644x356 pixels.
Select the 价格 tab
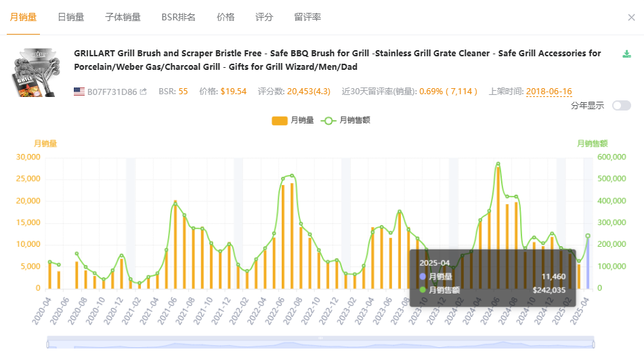pyautogui.click(x=226, y=17)
